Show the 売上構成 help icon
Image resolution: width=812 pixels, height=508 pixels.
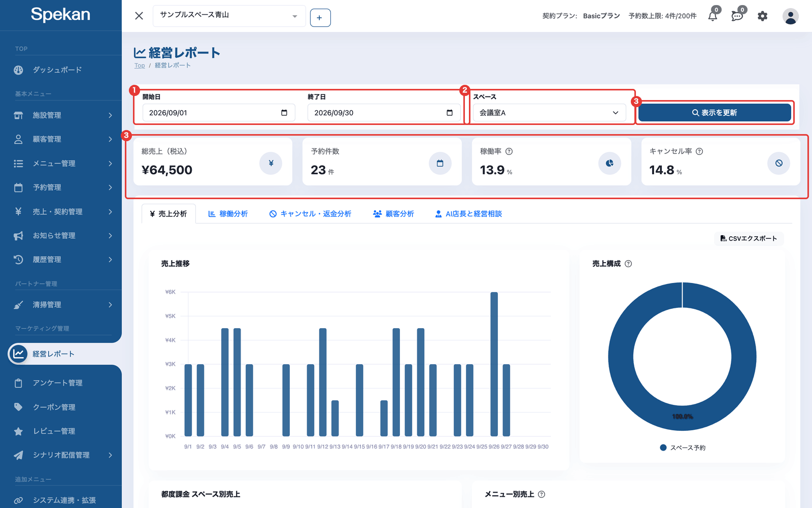[x=628, y=264]
